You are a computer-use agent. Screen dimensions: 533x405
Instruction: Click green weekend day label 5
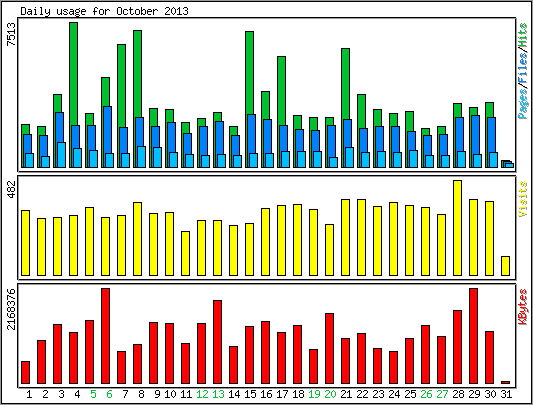(93, 394)
